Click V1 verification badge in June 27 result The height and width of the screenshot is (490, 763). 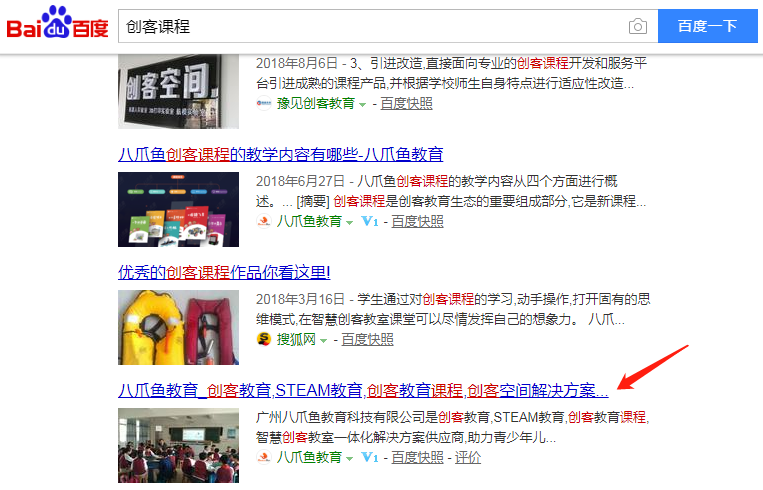(x=370, y=221)
